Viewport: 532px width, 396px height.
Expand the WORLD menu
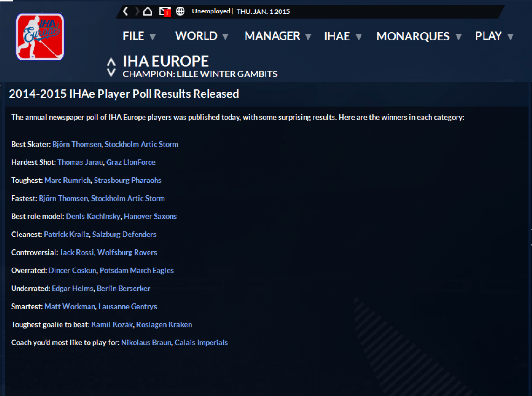point(202,36)
